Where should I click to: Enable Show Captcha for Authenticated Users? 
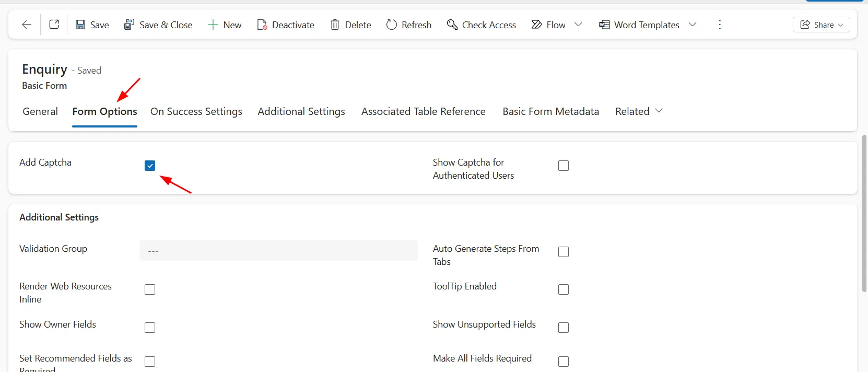pos(564,166)
